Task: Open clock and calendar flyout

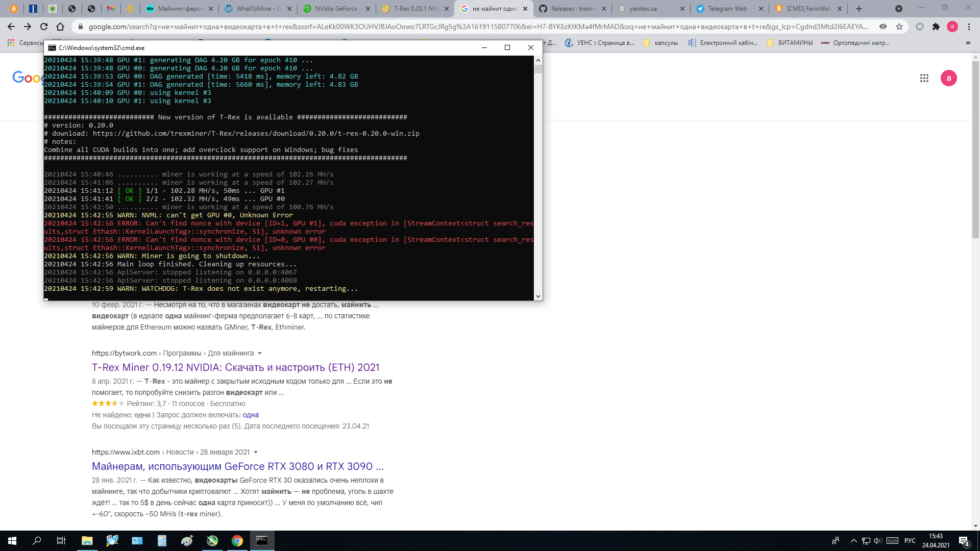Action: [x=936, y=541]
